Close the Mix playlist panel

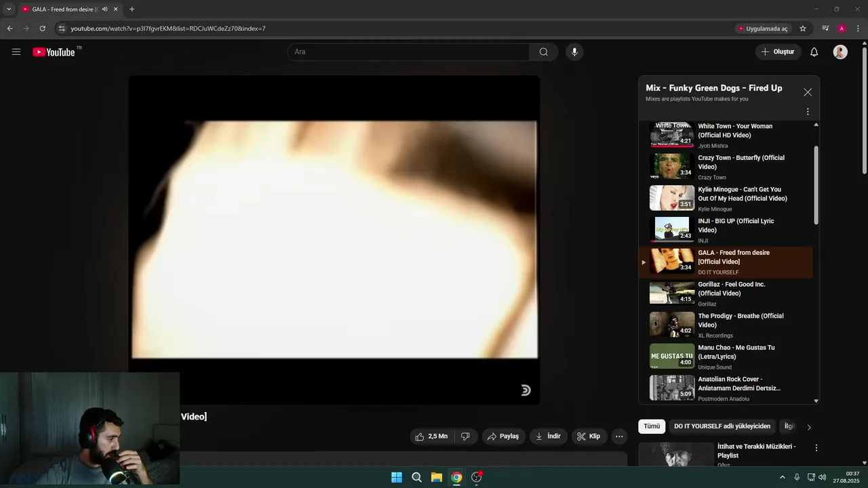[x=808, y=92]
